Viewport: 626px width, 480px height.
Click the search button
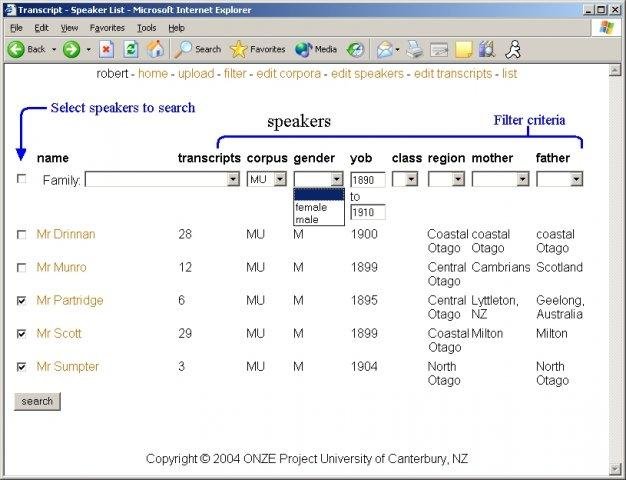coord(37,401)
